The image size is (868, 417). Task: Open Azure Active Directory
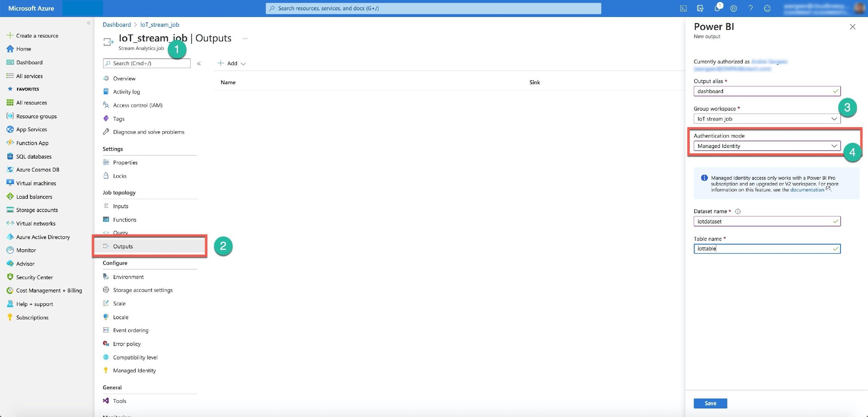tap(38, 237)
